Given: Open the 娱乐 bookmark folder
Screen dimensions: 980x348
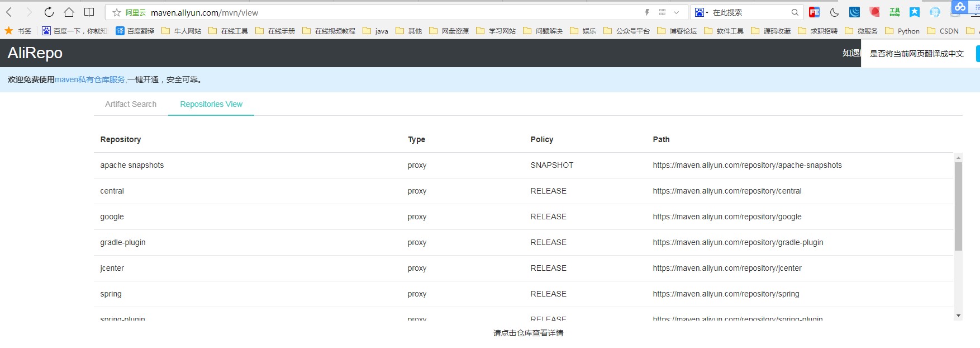Looking at the screenshot, I should tap(583, 31).
